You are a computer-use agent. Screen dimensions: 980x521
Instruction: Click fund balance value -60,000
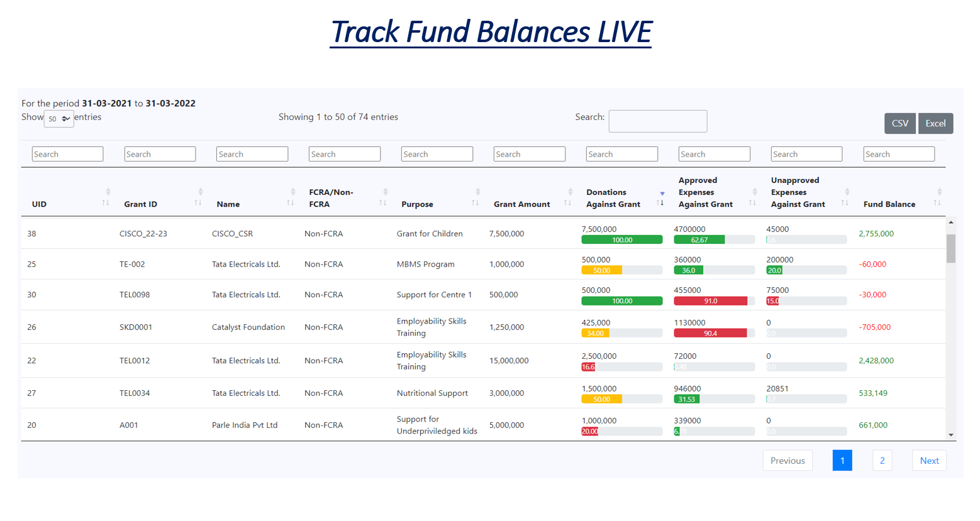872,264
